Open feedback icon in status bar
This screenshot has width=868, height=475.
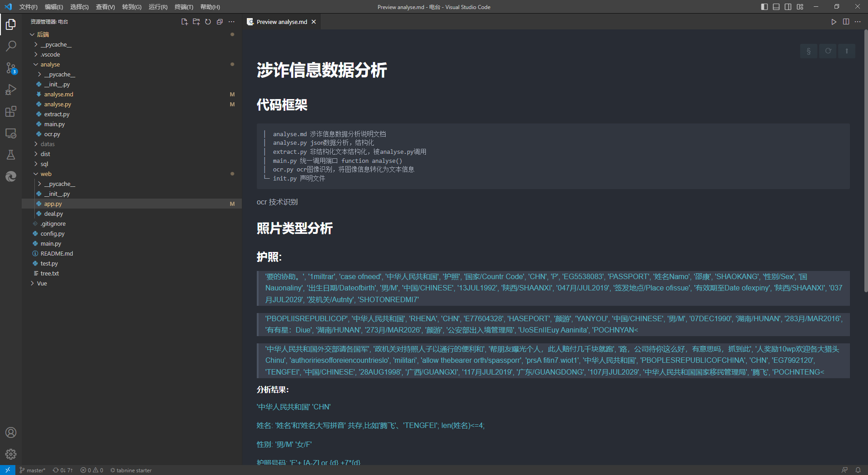[844, 470]
